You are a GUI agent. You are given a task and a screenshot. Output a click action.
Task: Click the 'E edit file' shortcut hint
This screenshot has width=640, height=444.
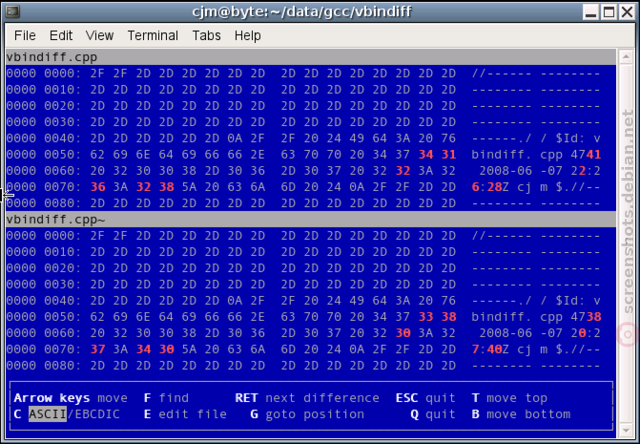tap(185, 414)
